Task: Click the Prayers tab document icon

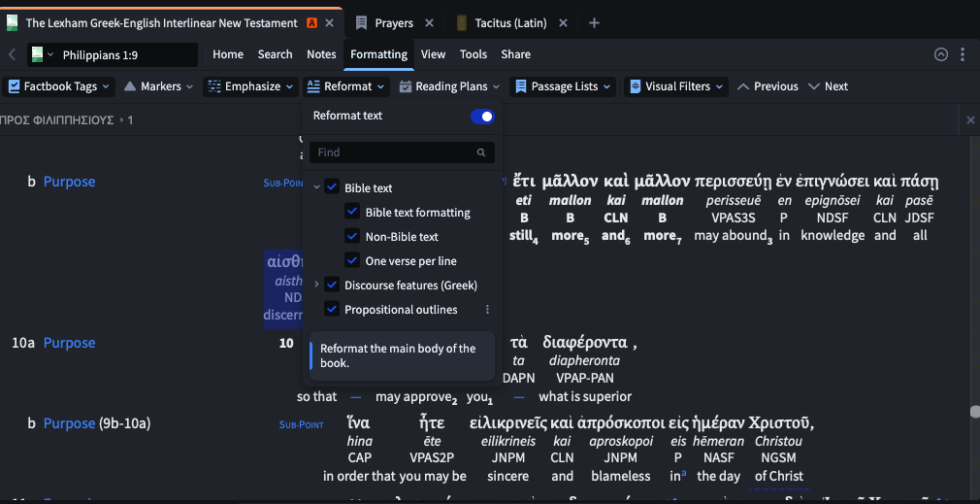Action: pyautogui.click(x=361, y=23)
